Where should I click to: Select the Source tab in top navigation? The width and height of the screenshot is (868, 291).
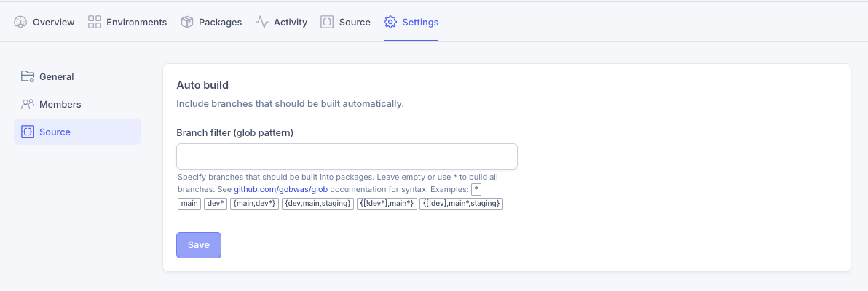click(x=345, y=22)
